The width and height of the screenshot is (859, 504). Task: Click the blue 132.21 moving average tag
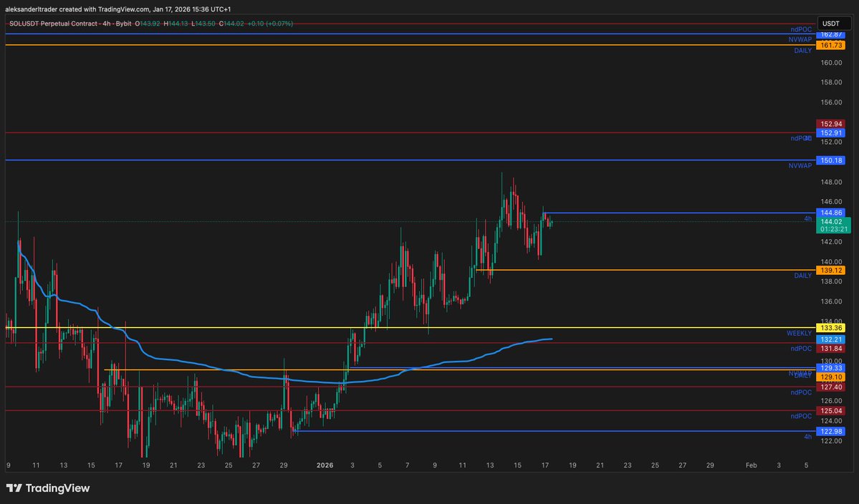pyautogui.click(x=831, y=339)
